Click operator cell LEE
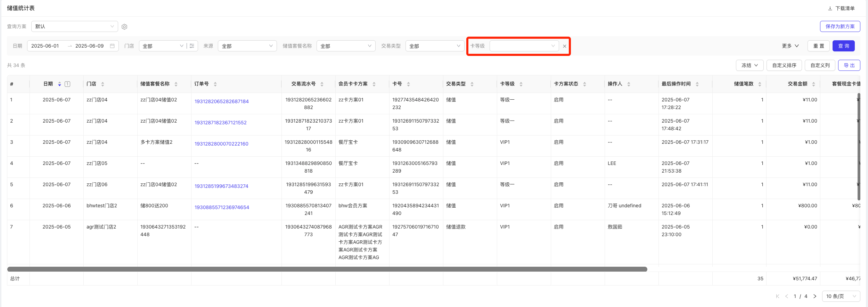This screenshot has width=868, height=307. pos(612,163)
